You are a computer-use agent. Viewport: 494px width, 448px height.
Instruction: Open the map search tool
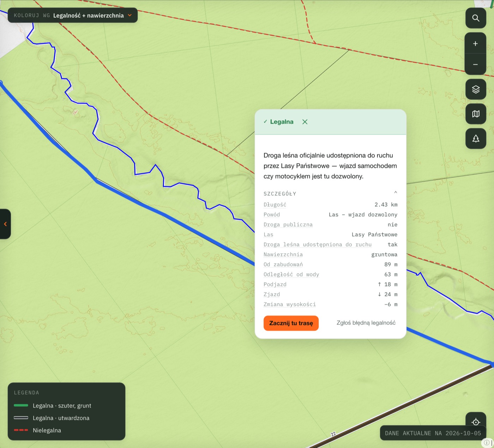[476, 18]
